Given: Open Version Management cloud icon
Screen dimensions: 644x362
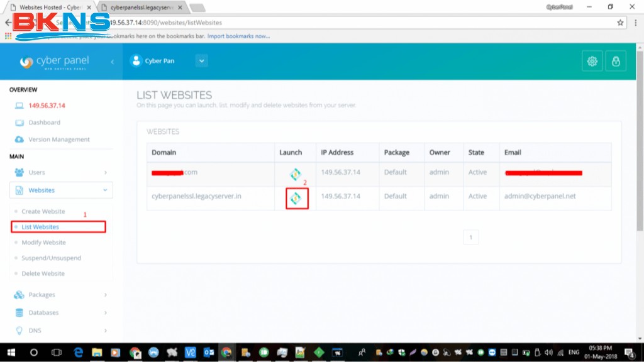Looking at the screenshot, I should click(19, 140).
